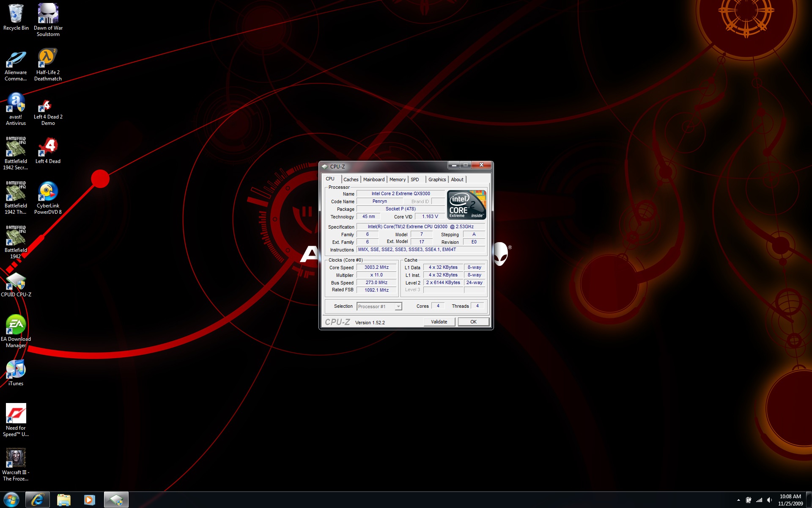The image size is (812, 508).
Task: Click the Rated FSB value 1092.1 MHz
Action: [x=376, y=290]
